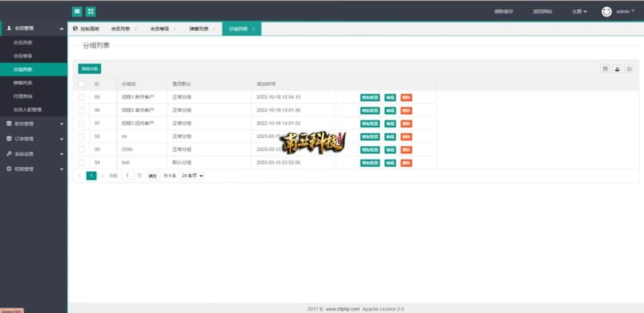Expand the 订单管理 sidebar section
644x313 pixels.
[x=34, y=139]
